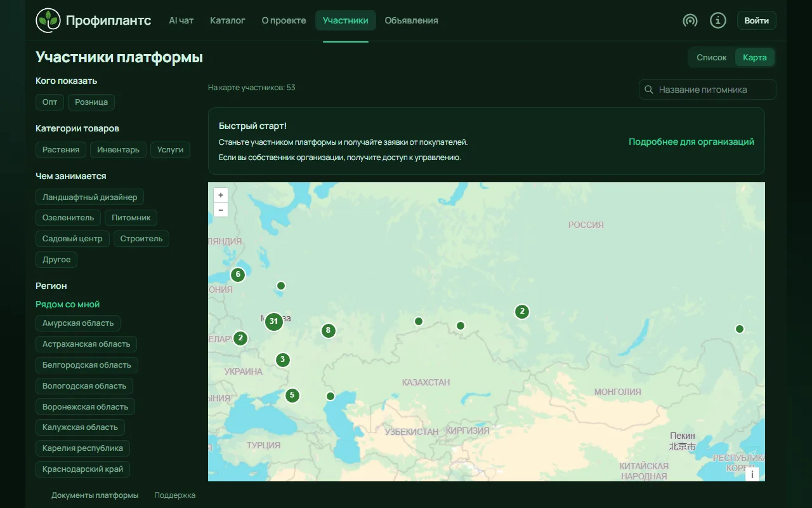
Task: Open Документы платформы footer link
Action: point(95,495)
